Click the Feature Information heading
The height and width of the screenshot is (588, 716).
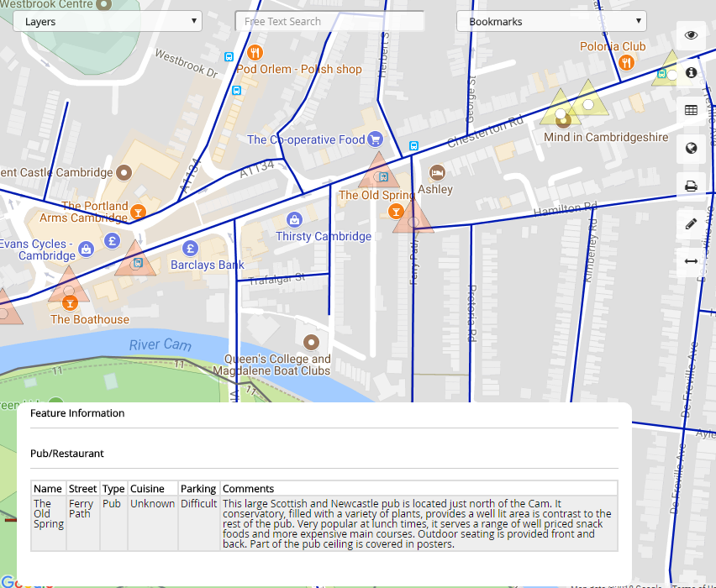77,413
